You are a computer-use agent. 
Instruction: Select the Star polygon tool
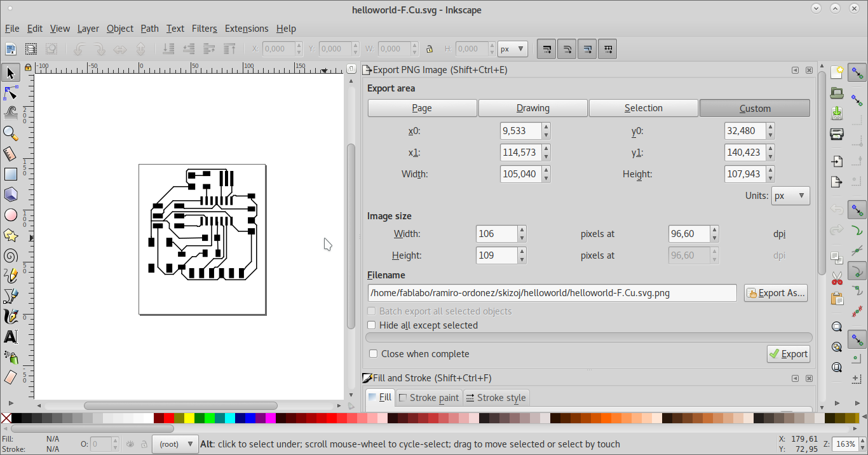(10, 235)
